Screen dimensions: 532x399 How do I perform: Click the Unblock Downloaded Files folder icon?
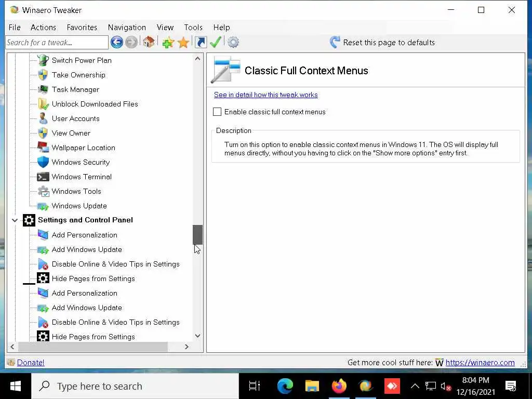click(x=43, y=104)
